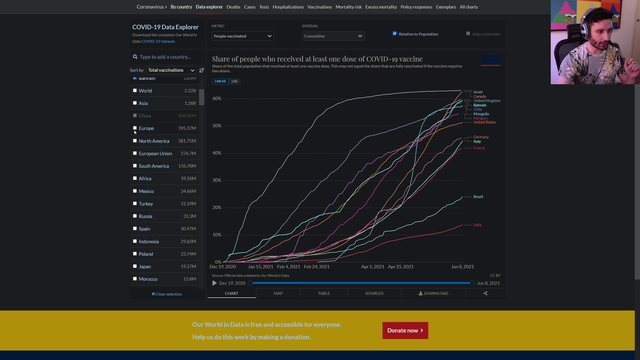Toggle the sort order icon next to Total vaccinations

(x=201, y=70)
